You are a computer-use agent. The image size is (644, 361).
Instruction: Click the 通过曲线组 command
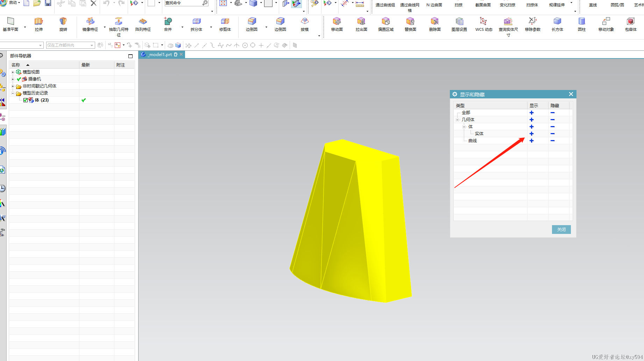385,5
